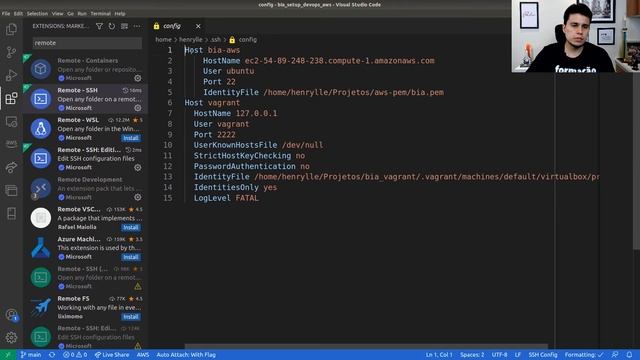The image size is (640, 360).
Task: Select the Remote - SSH extension entry
Action: click(85, 99)
